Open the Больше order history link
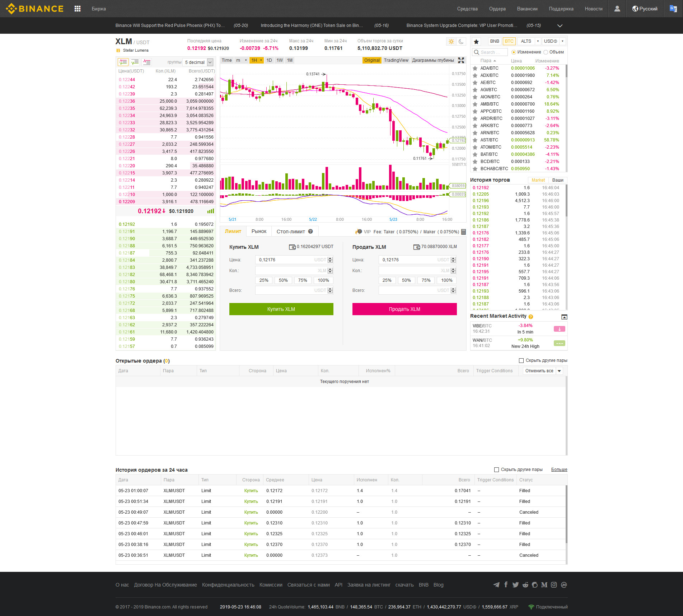This screenshot has width=683, height=616. pyautogui.click(x=559, y=470)
